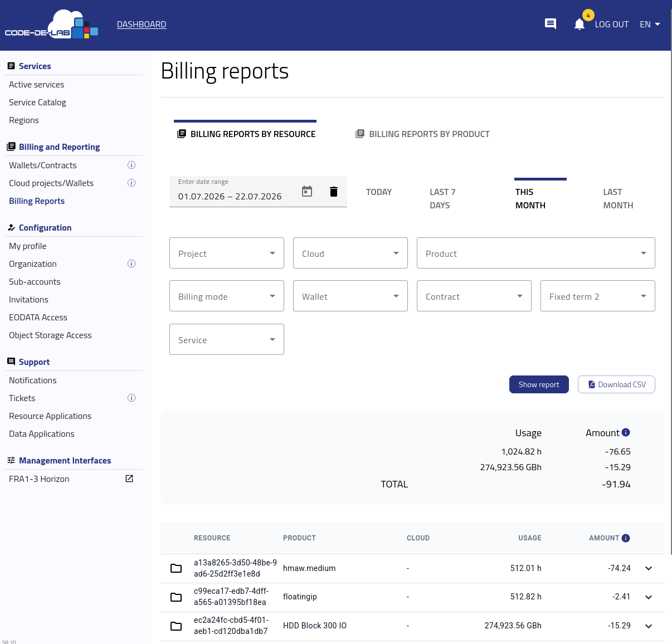Click folder icon for HDD Block 300 IO row

click(176, 626)
